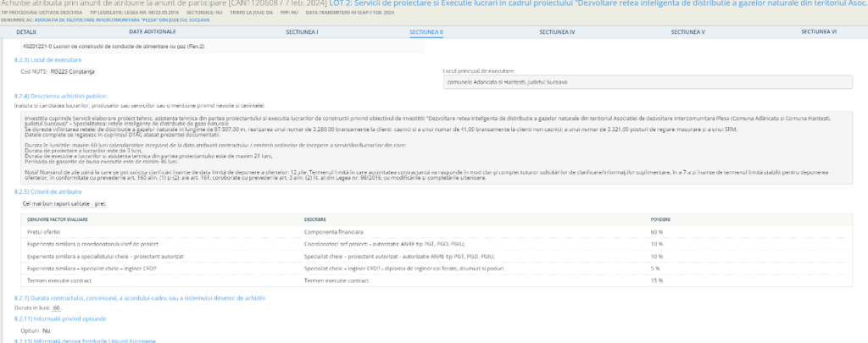
Task: Click the diploma de inginer cai ferate description cell
Action: (x=404, y=268)
